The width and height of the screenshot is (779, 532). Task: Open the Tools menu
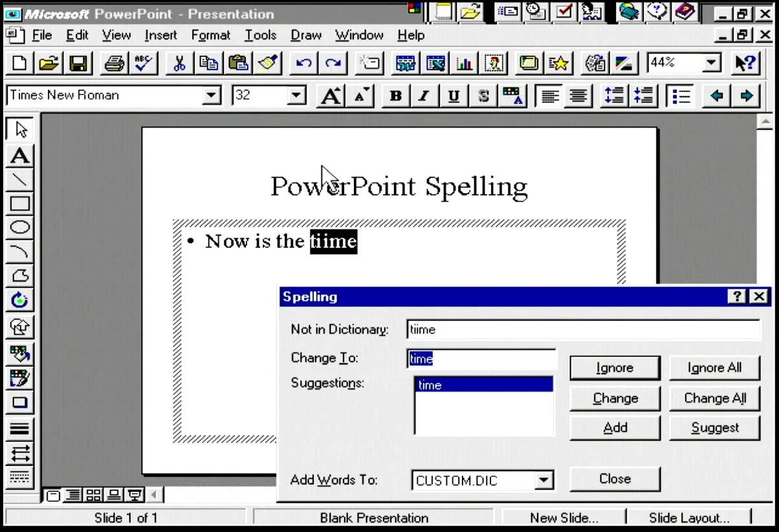tap(261, 35)
